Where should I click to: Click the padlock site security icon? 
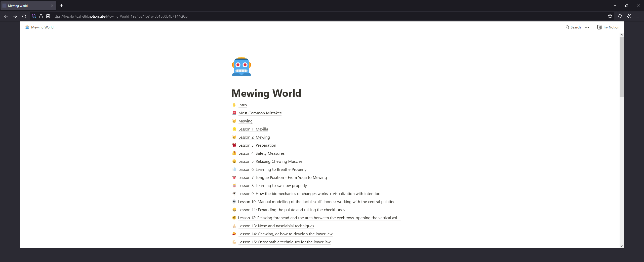click(41, 16)
